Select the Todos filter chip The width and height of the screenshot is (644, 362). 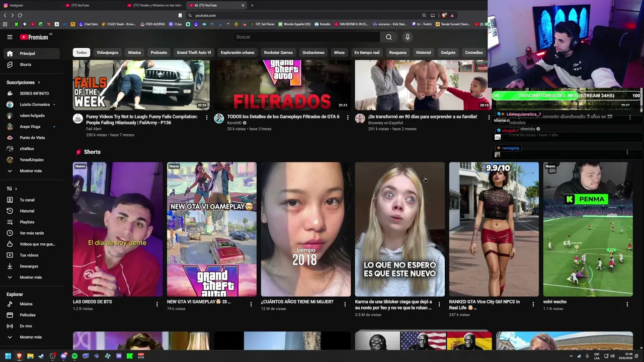(x=82, y=52)
